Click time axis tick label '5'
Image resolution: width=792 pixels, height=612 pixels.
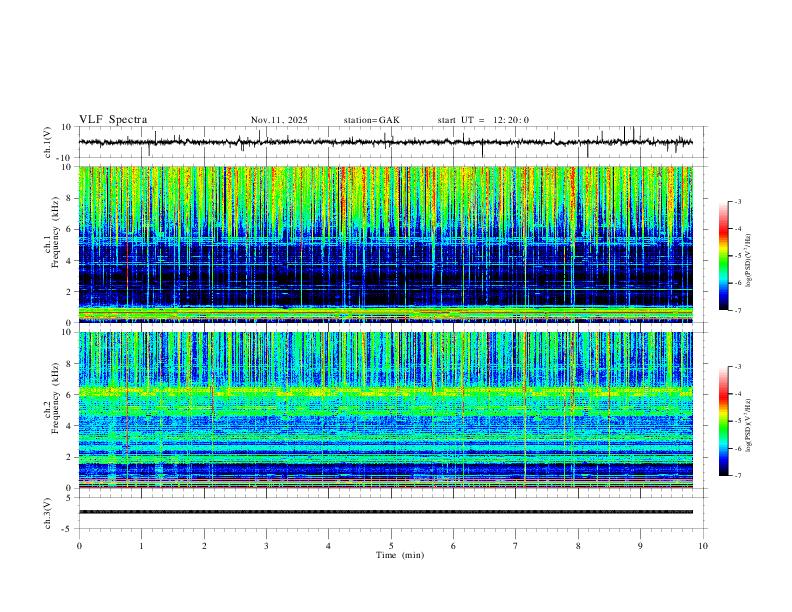pyautogui.click(x=391, y=546)
